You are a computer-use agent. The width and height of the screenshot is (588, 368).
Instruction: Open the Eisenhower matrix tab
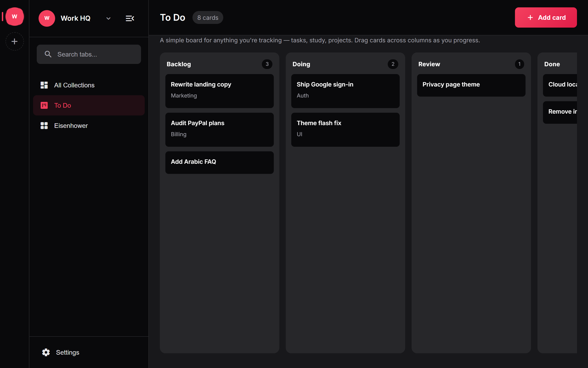pyautogui.click(x=89, y=126)
